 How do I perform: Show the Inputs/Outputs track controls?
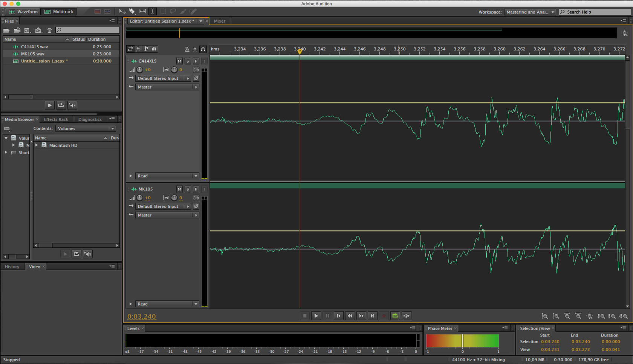click(x=130, y=49)
